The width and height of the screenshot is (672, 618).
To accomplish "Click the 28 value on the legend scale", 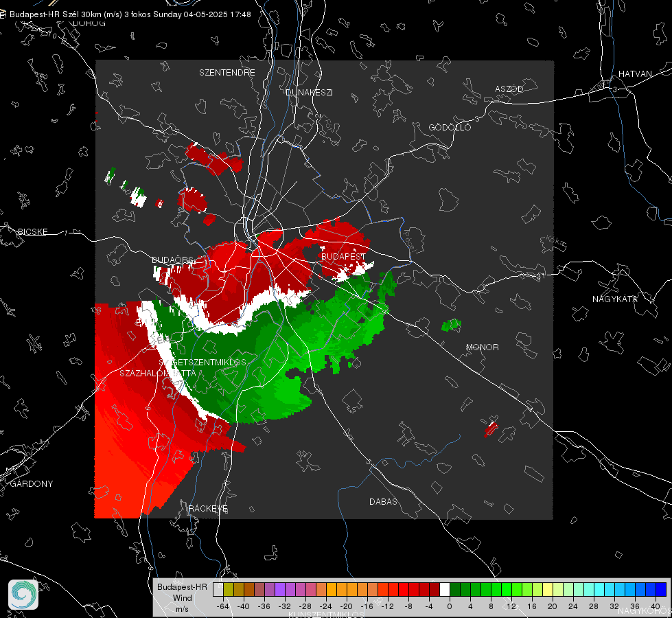I will click(594, 606).
